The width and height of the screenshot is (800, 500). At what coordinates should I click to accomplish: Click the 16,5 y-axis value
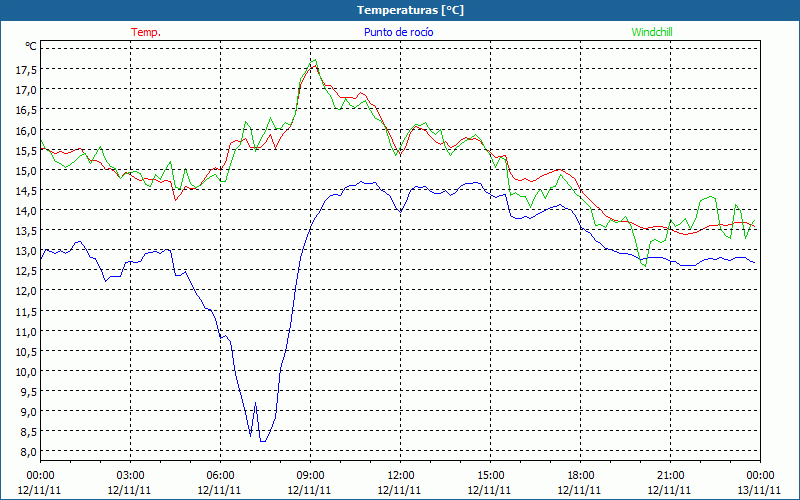point(26,111)
